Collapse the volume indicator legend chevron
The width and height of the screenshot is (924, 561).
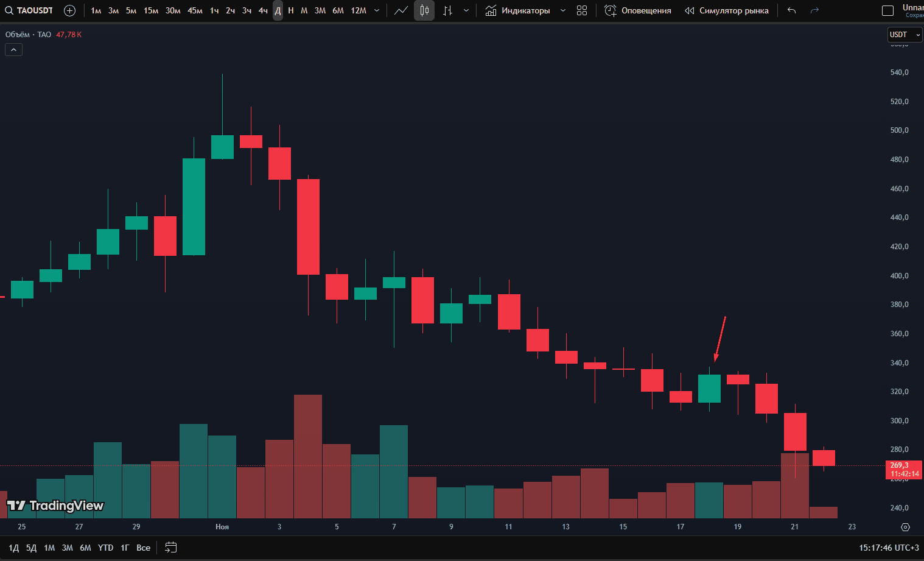13,49
